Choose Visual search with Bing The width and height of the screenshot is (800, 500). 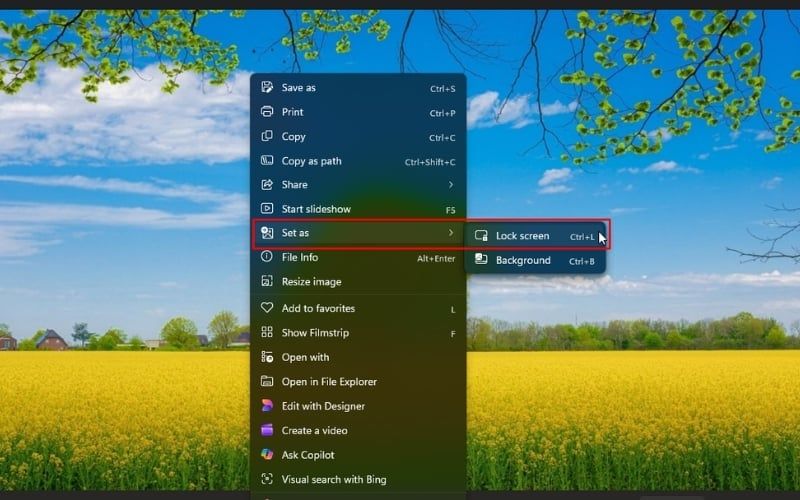359,479
